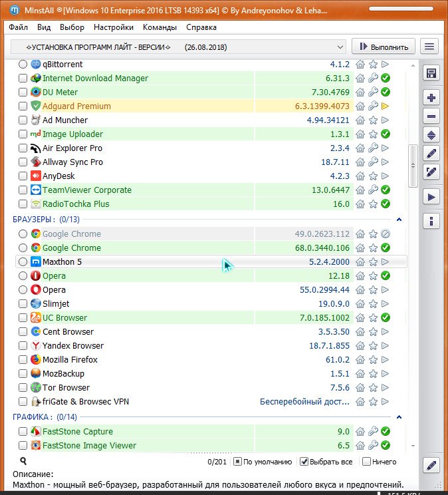Click the vertical scrollbar thumb
Viewport: 448px width, 495px height.
413,166
